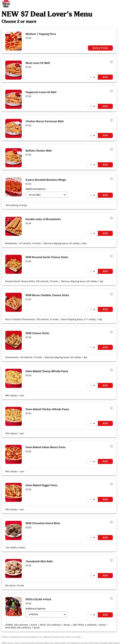The width and height of the screenshot is (120, 644).
Task: Select the 8 piece Boneless Wings image
Action: (14, 187)
